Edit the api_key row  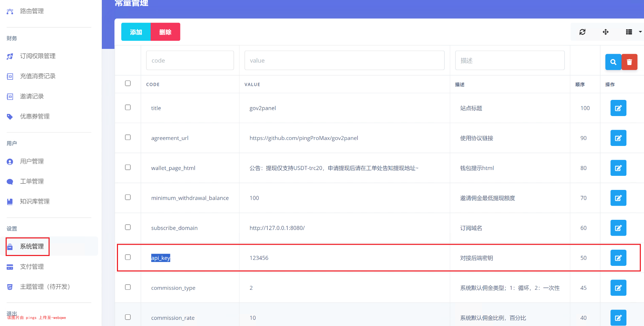(618, 258)
